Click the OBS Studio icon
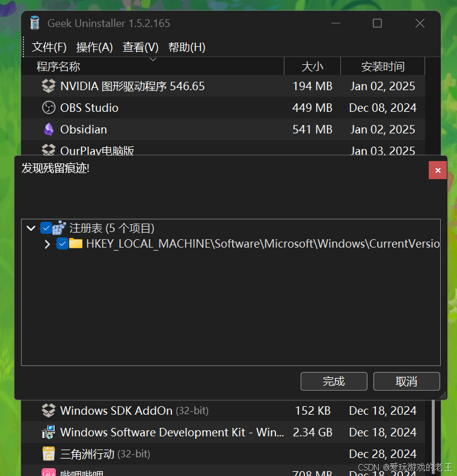The width and height of the screenshot is (457, 476). pyautogui.click(x=49, y=108)
